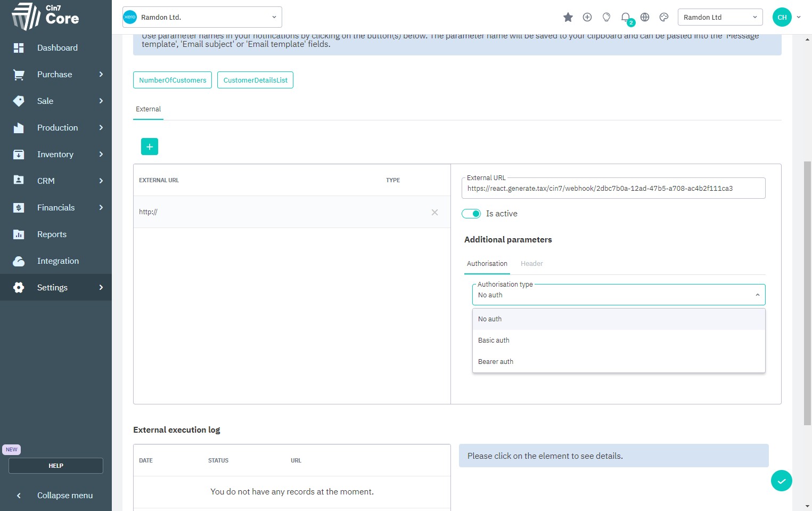Click the green checkmark save button
The width and height of the screenshot is (812, 511).
pyautogui.click(x=781, y=481)
